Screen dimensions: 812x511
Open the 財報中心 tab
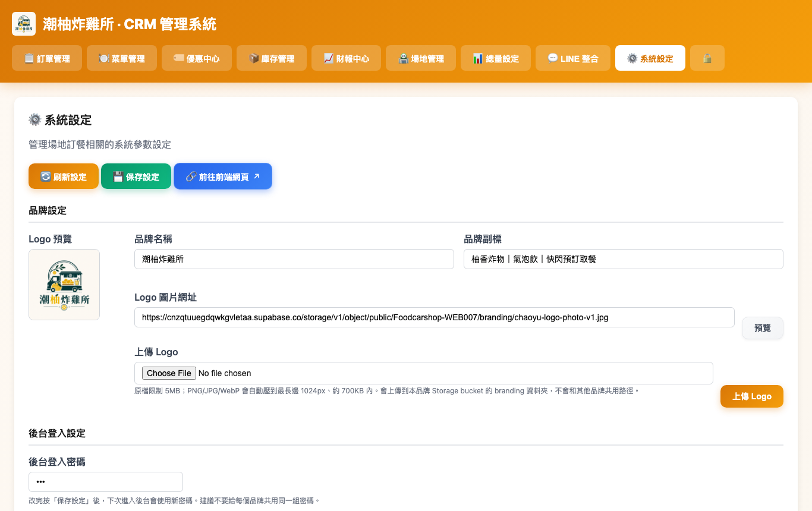[x=347, y=58]
